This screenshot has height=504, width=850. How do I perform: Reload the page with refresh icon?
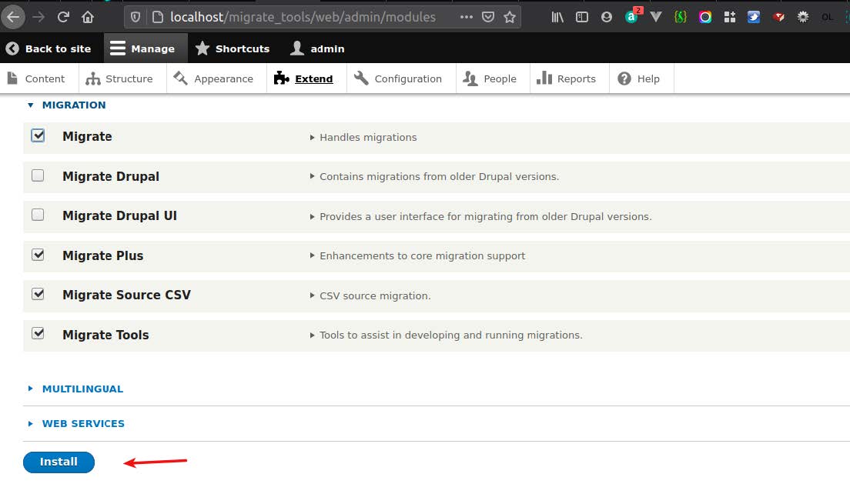[x=63, y=18]
